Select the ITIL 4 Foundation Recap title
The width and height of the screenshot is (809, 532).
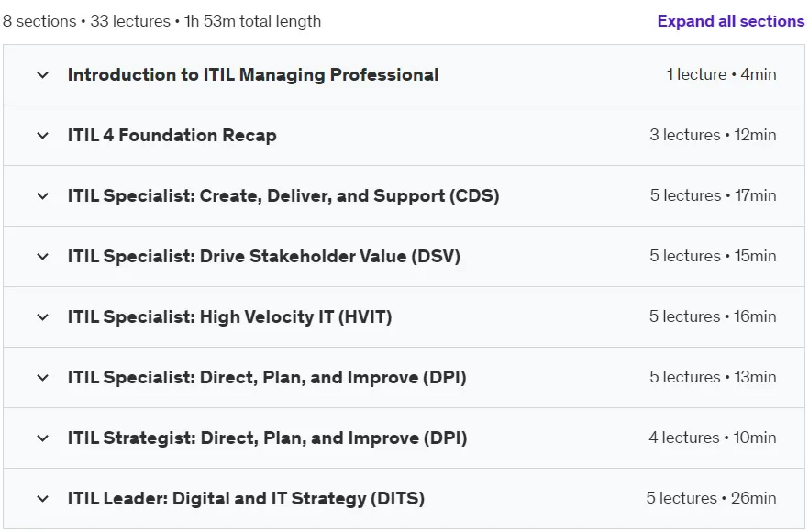pyautogui.click(x=172, y=135)
